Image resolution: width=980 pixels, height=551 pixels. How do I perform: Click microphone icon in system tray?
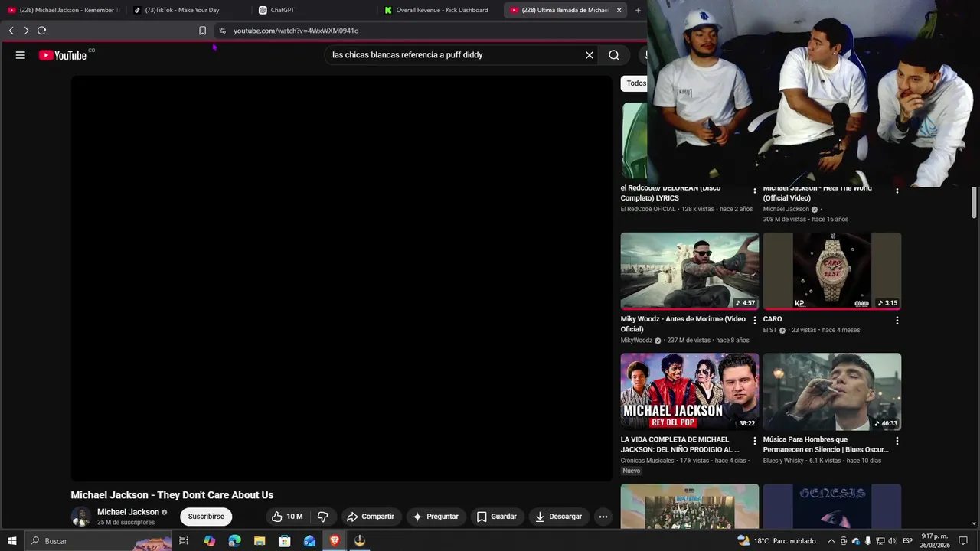(x=867, y=541)
